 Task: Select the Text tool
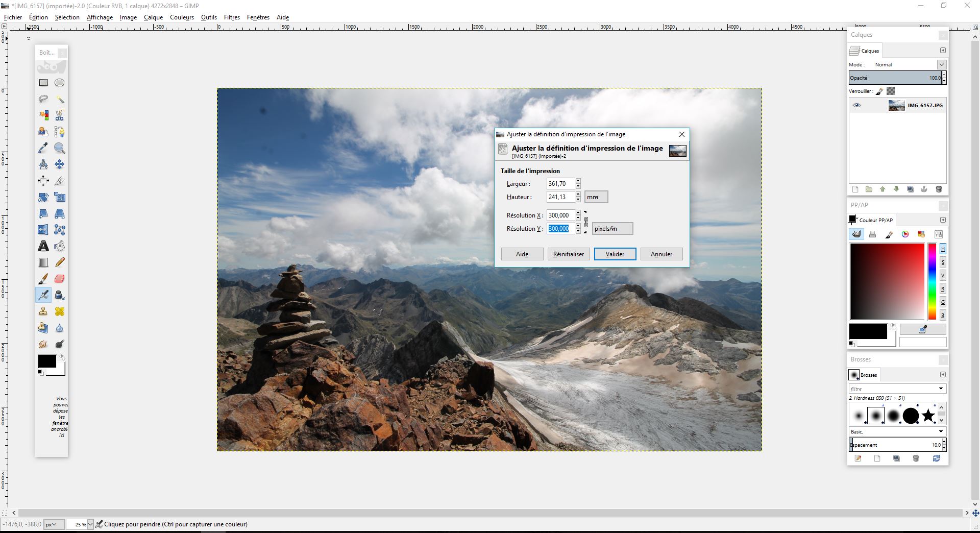click(43, 246)
